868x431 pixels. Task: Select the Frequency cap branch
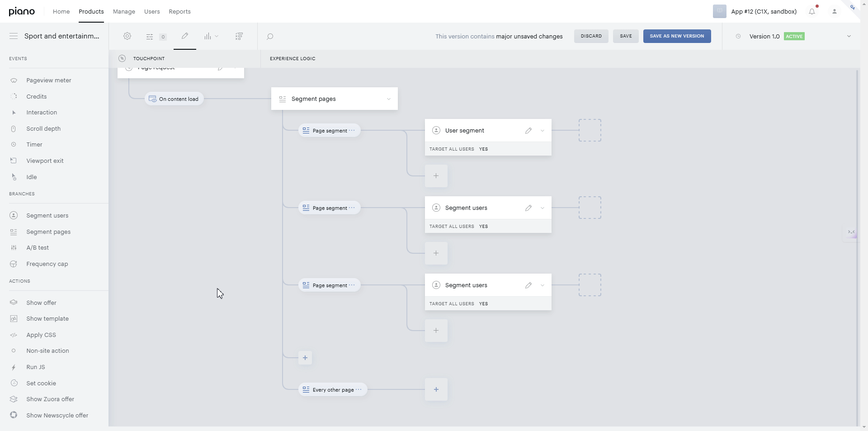click(x=47, y=264)
